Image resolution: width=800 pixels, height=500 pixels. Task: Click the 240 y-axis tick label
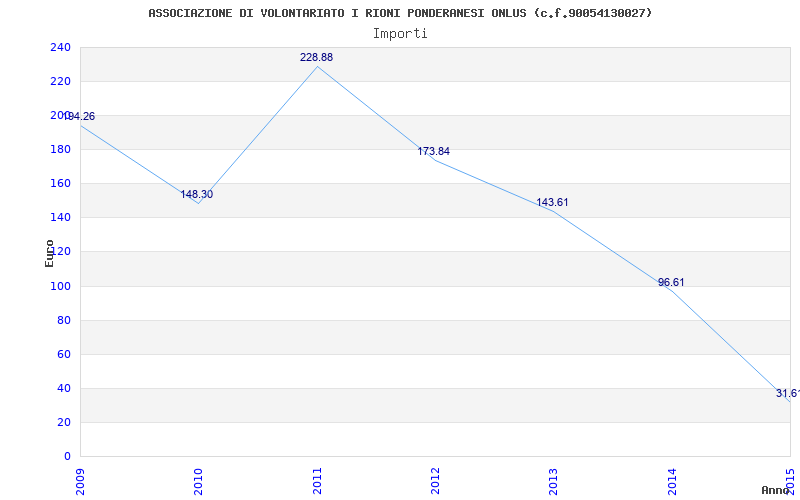point(60,47)
